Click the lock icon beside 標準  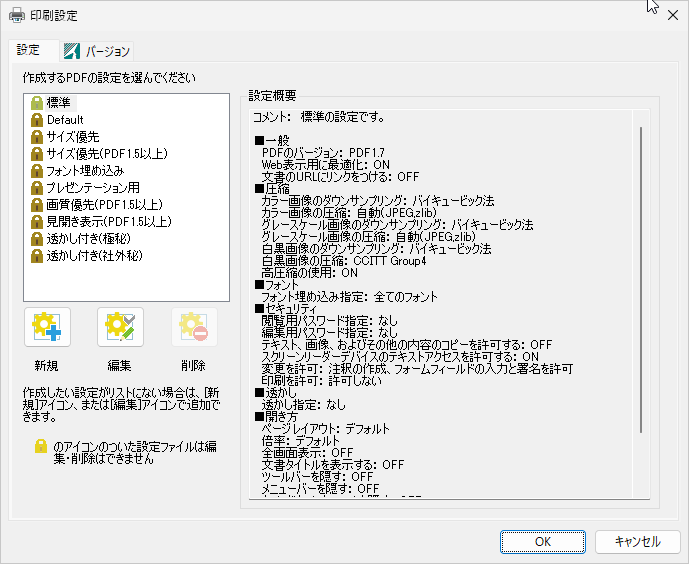click(37, 103)
